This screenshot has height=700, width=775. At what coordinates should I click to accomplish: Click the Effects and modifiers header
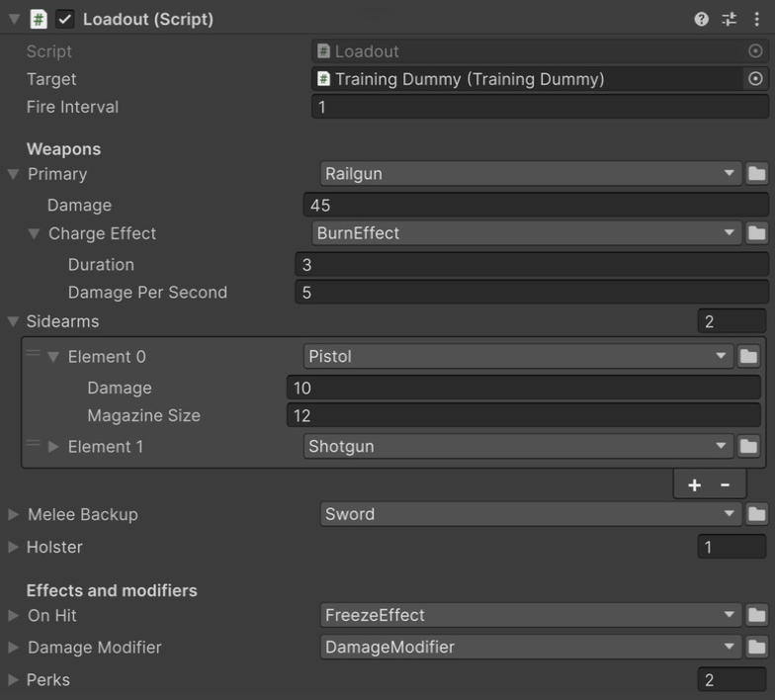click(x=112, y=590)
